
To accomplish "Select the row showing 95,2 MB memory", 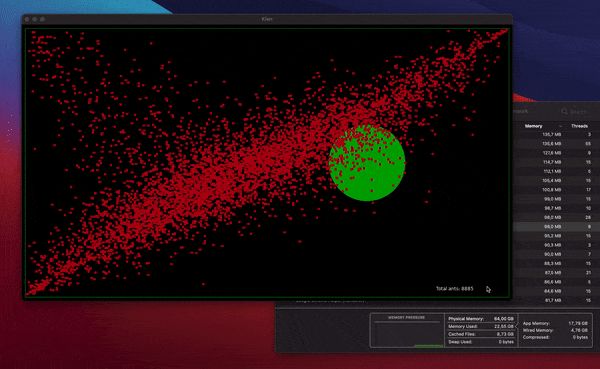I will (556, 236).
